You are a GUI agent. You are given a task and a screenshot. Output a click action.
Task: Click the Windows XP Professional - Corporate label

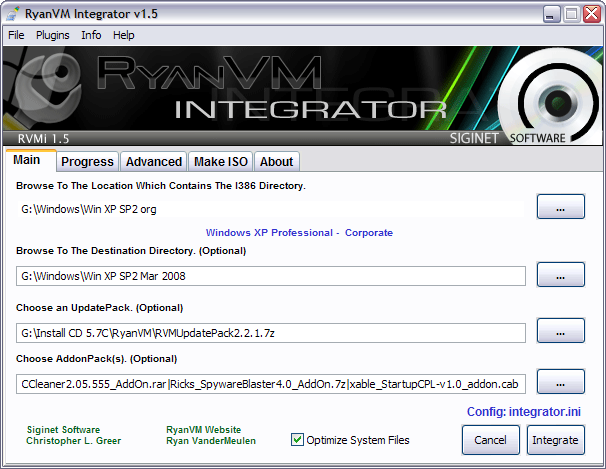(x=299, y=233)
